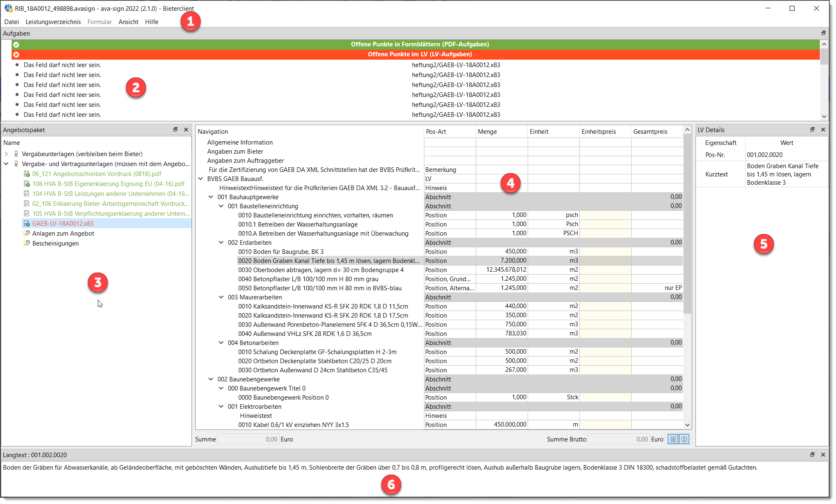
Task: Open the Datei menu
Action: pyautogui.click(x=12, y=22)
